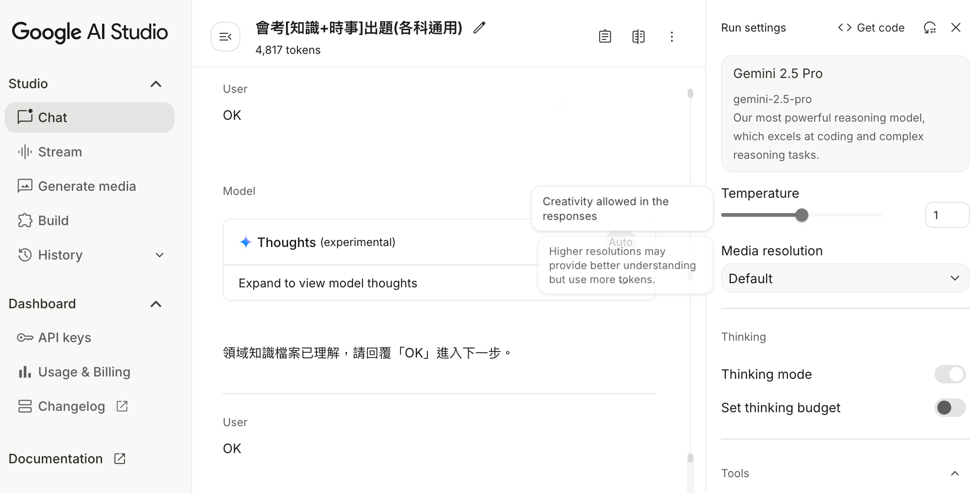Click the Temperature value input field
The width and height of the screenshot is (980, 493).
[x=947, y=215]
